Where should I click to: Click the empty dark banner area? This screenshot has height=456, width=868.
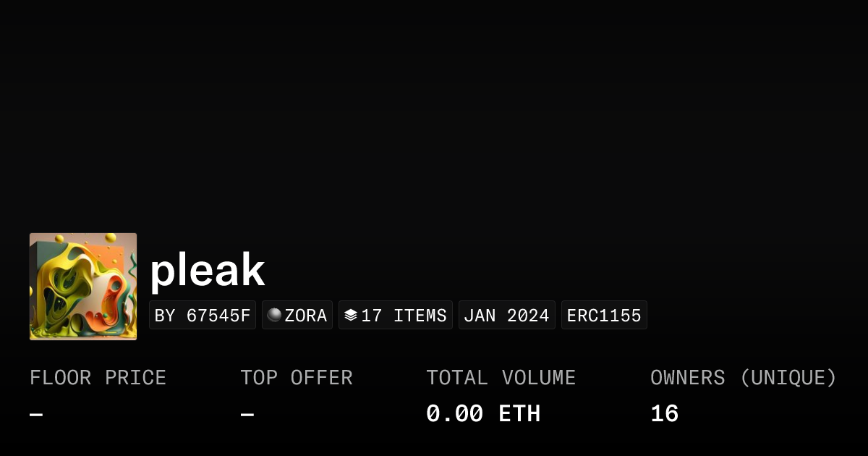pyautogui.click(x=434, y=109)
